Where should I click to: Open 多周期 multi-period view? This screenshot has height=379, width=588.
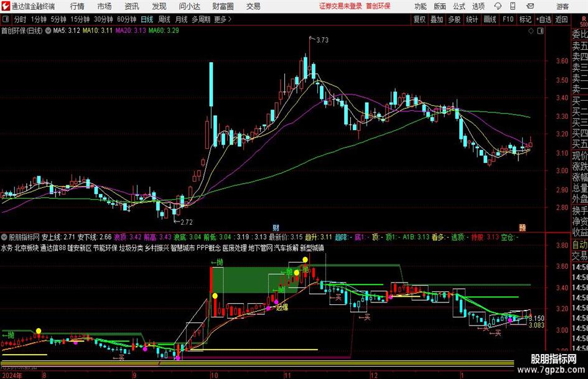(x=201, y=19)
